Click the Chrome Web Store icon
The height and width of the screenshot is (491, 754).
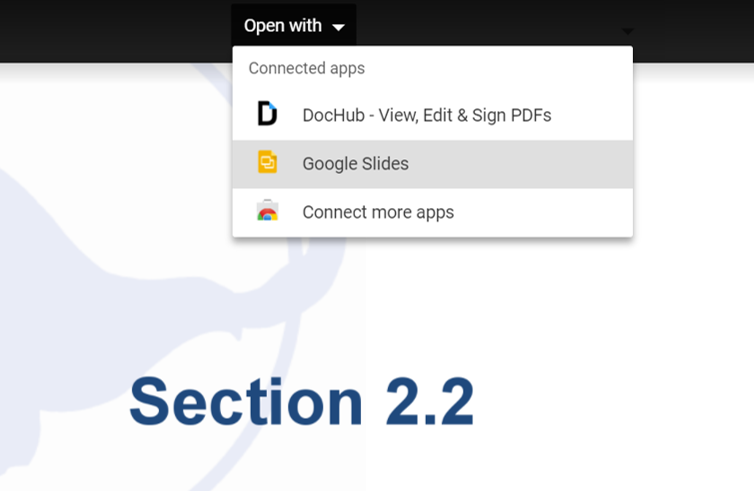267,211
